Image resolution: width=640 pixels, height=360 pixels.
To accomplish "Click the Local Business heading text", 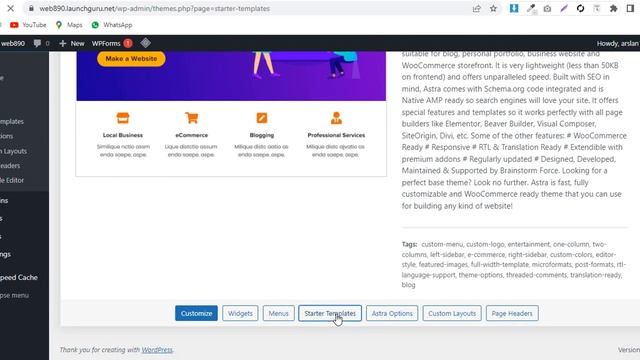I will click(123, 135).
